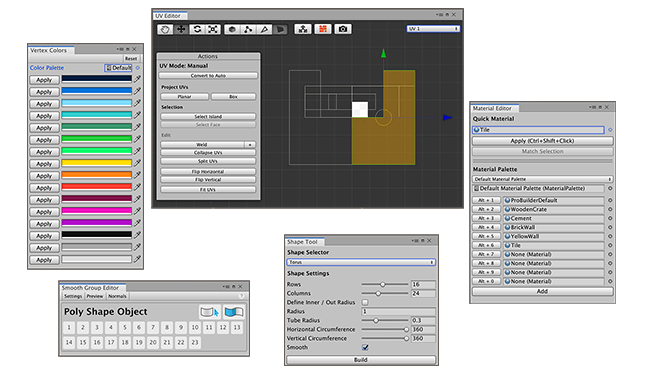Click the eyedropper beside the magenta swatch
Image resolution: width=647 pixels, height=378 pixels.
click(x=137, y=211)
